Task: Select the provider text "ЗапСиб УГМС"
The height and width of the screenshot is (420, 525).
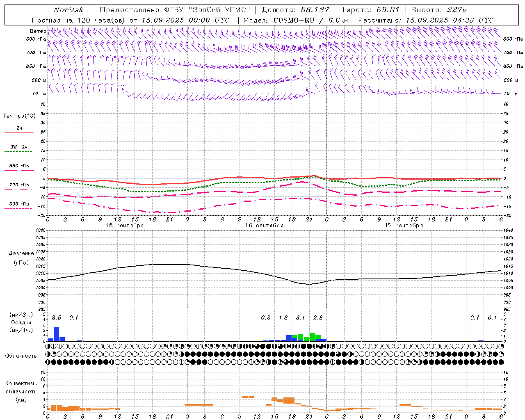Action: [x=219, y=10]
